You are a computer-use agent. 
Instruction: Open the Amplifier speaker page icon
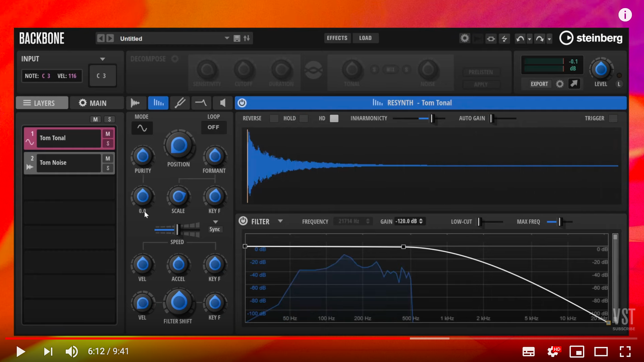(x=222, y=103)
